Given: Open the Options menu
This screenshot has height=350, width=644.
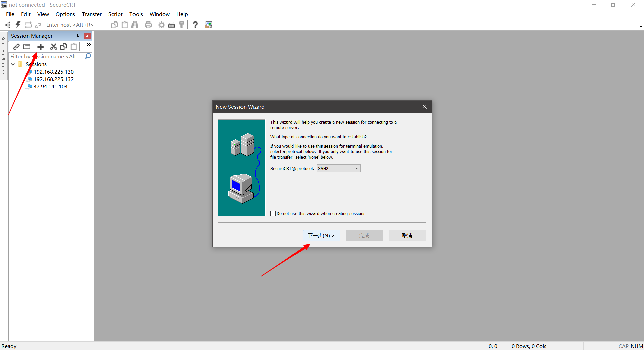Looking at the screenshot, I should [65, 14].
